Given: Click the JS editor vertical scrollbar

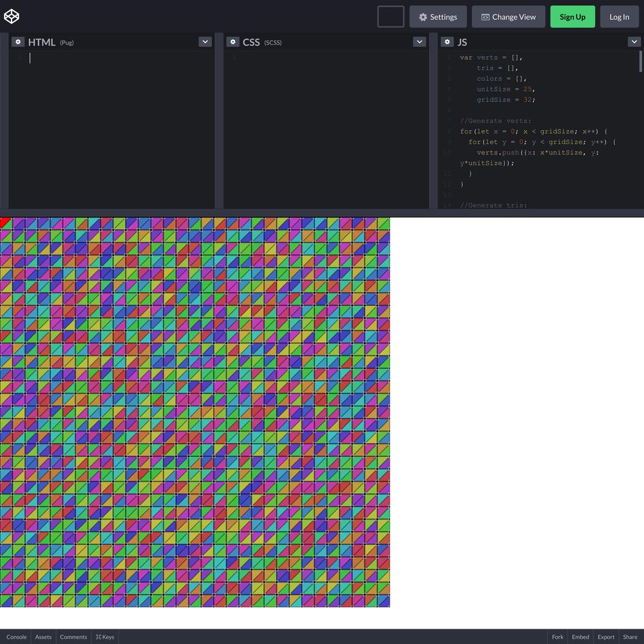Looking at the screenshot, I should click(x=640, y=62).
